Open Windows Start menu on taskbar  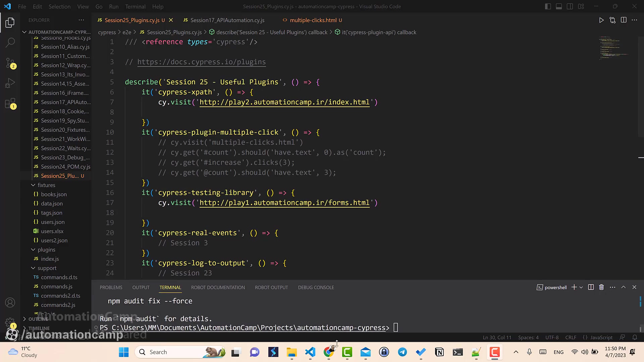pos(124,352)
